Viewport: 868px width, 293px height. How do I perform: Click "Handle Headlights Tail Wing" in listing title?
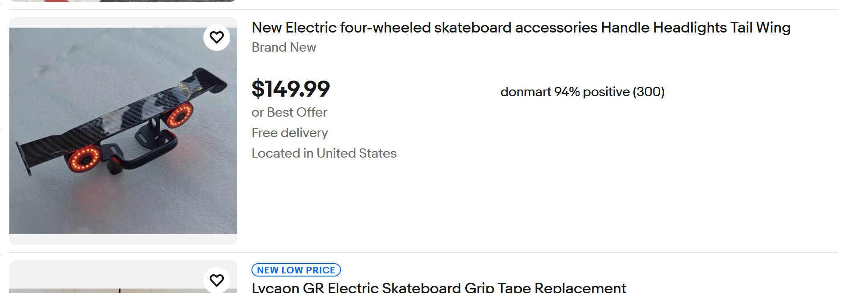point(696,28)
